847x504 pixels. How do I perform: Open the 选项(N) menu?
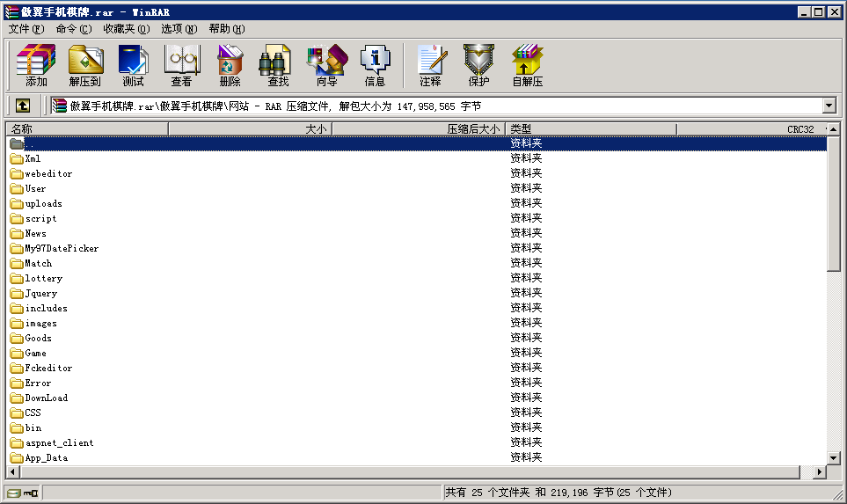coord(179,29)
